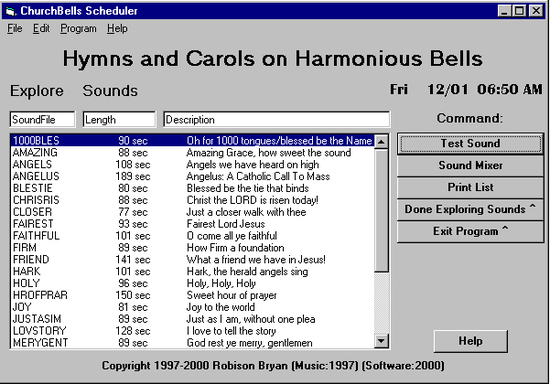Click the Exit Program button
The image size is (550, 384).
(x=470, y=231)
